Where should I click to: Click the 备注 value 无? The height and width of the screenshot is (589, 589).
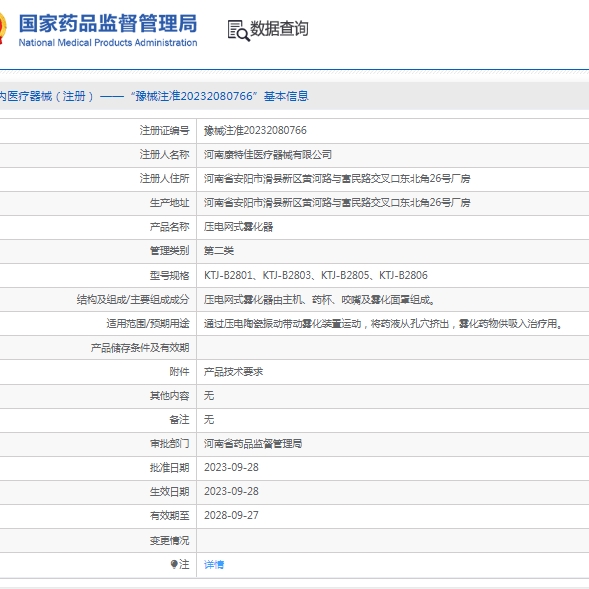[209, 420]
